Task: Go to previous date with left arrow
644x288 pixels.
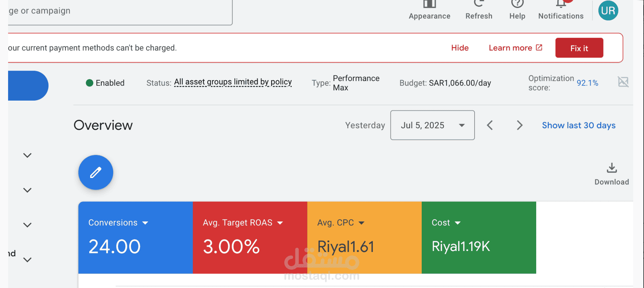Action: coord(490,125)
